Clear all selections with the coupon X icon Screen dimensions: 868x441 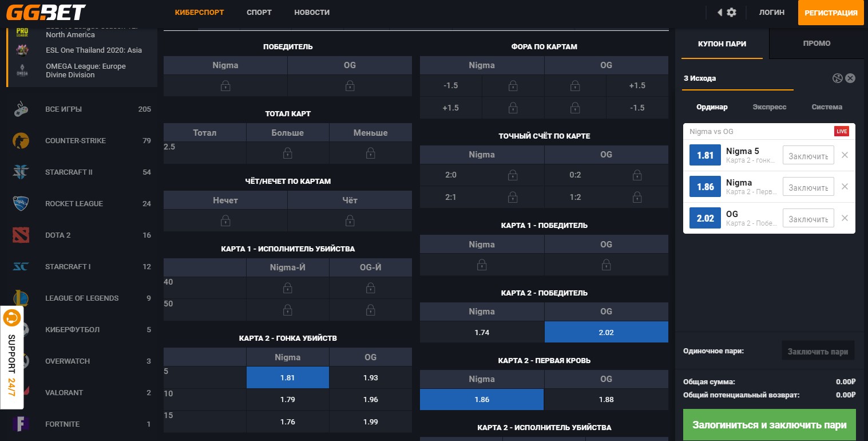(850, 78)
